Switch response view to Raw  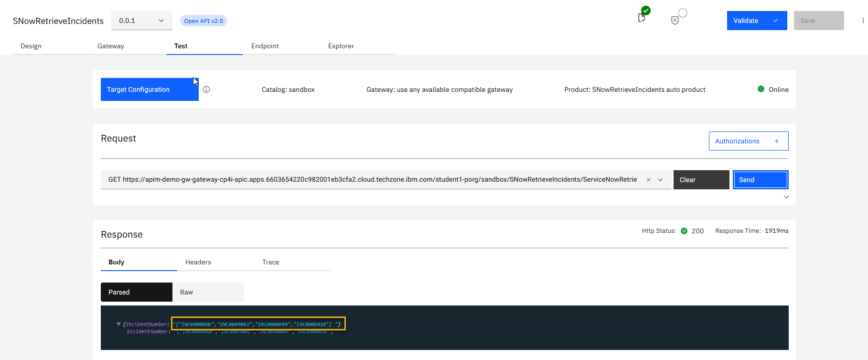click(x=208, y=292)
